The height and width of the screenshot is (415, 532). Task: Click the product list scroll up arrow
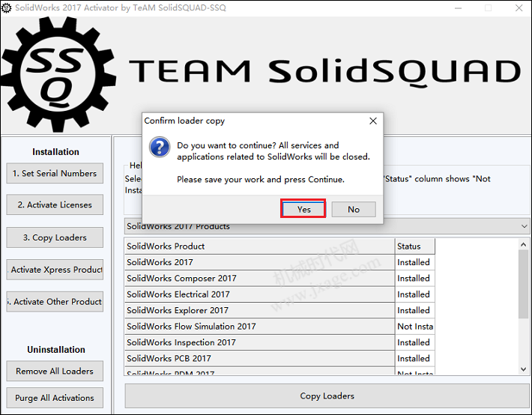pyautogui.click(x=523, y=244)
